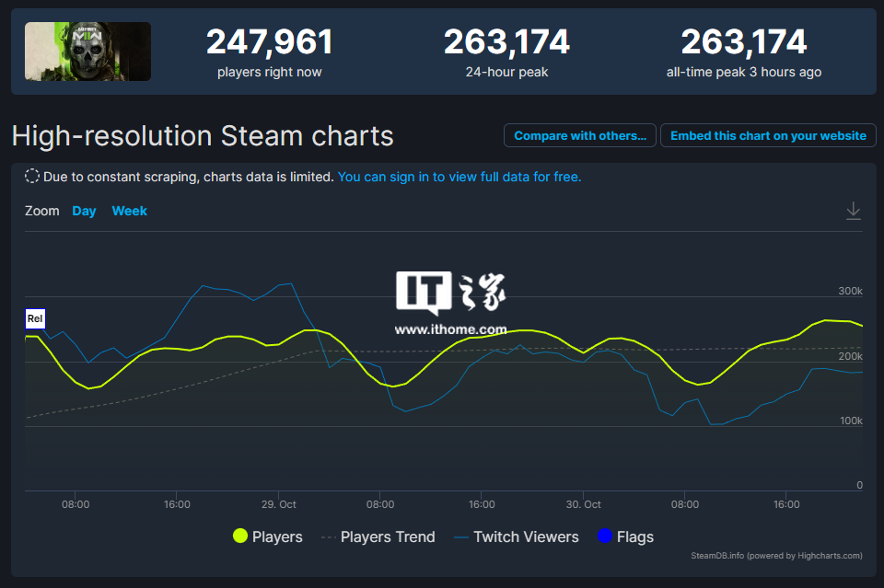Open Compare with others
Screen dimensions: 884x588
click(580, 136)
